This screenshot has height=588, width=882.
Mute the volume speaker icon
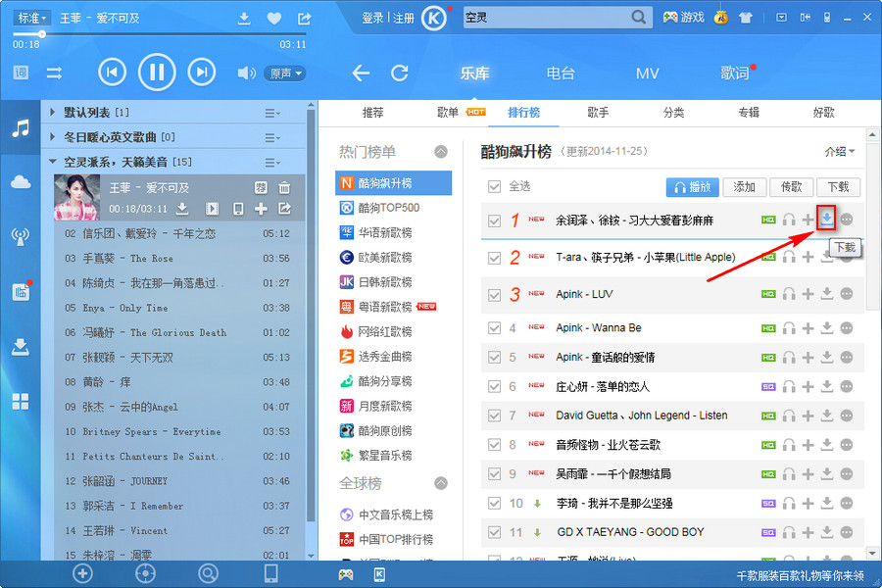tap(246, 73)
